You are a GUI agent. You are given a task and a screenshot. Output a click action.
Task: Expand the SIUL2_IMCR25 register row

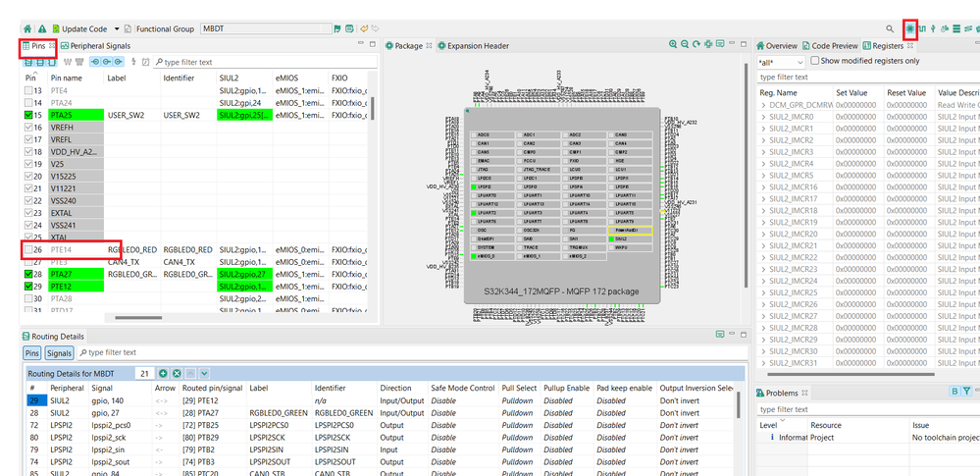(x=764, y=292)
